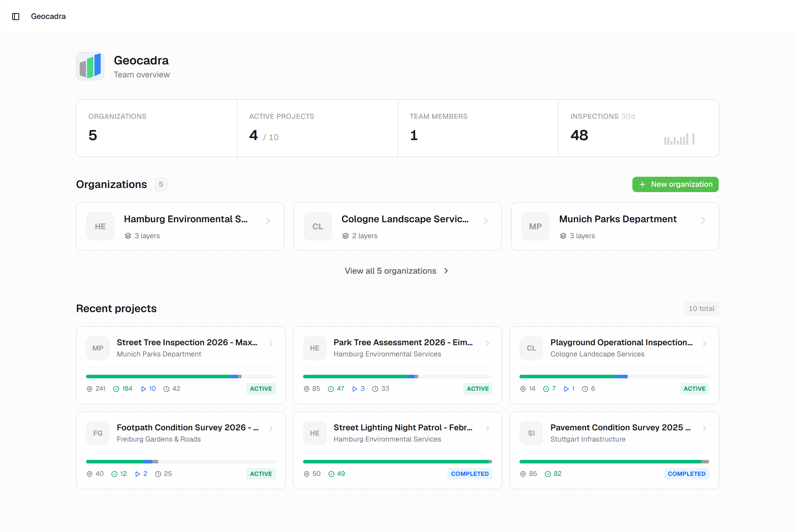
Task: Open Munich Parks Department via its chevron
Action: pyautogui.click(x=703, y=220)
